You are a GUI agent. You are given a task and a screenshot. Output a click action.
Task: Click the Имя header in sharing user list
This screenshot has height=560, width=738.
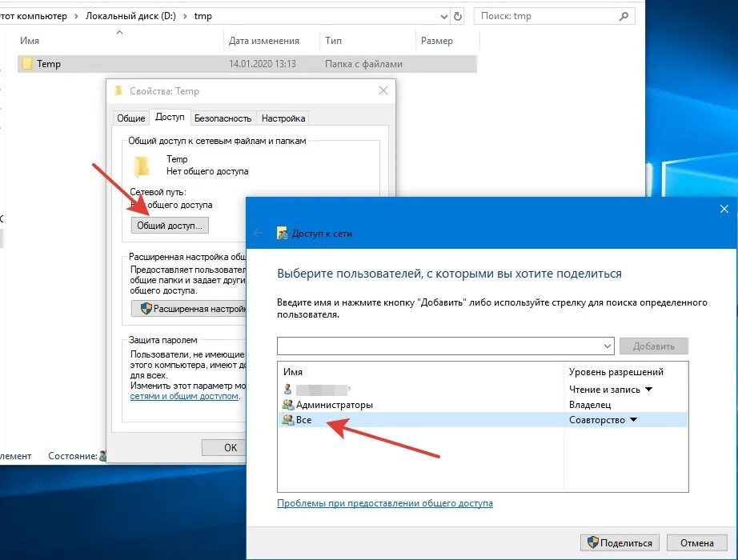pyautogui.click(x=292, y=372)
